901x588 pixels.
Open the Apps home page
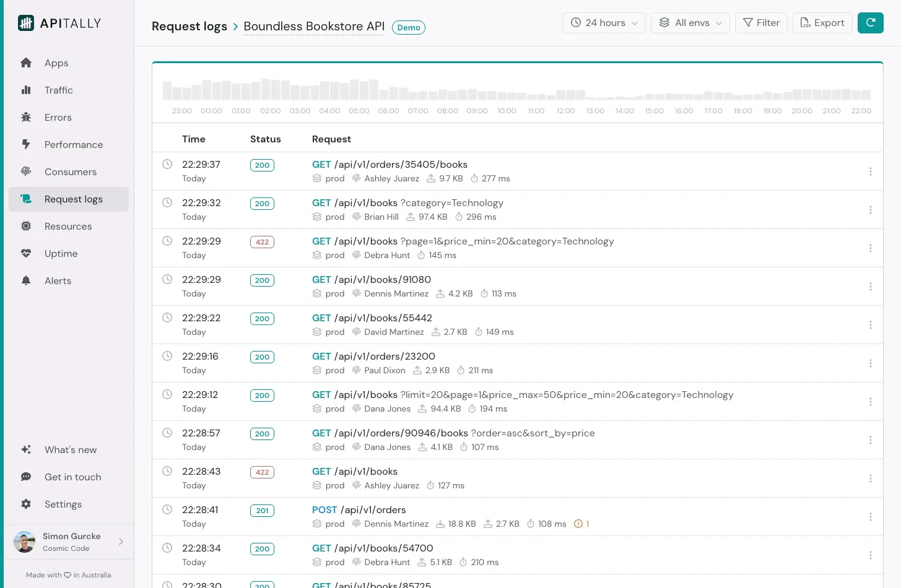pos(68,63)
